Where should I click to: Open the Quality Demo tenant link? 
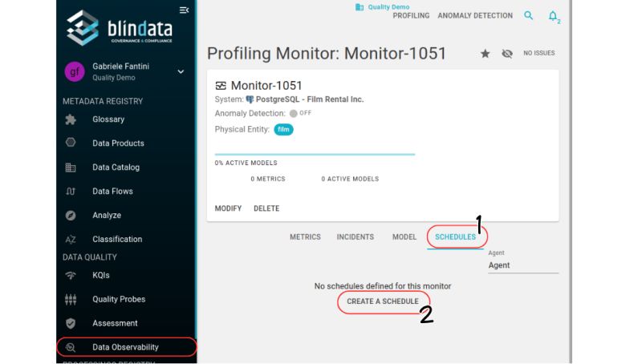point(388,7)
